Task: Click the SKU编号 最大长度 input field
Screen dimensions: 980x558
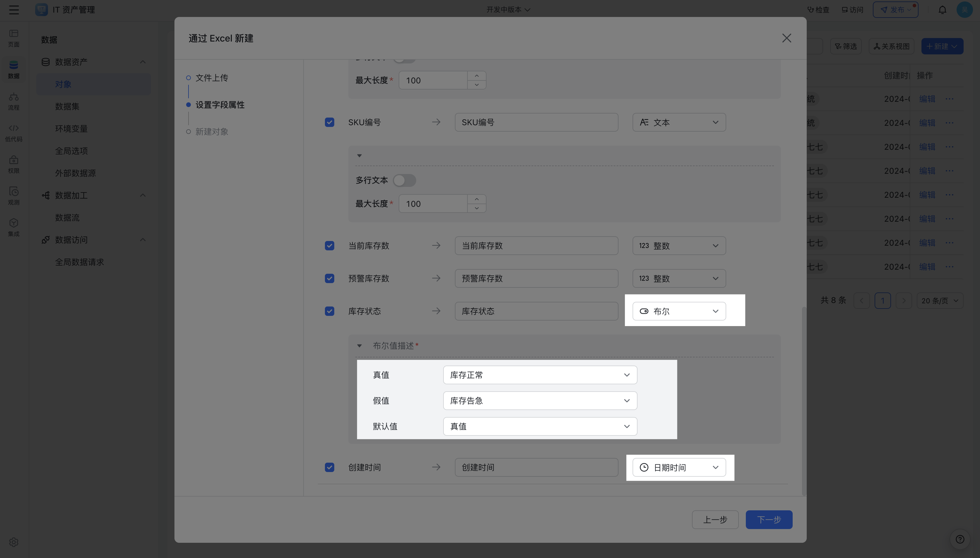Action: [x=433, y=204]
